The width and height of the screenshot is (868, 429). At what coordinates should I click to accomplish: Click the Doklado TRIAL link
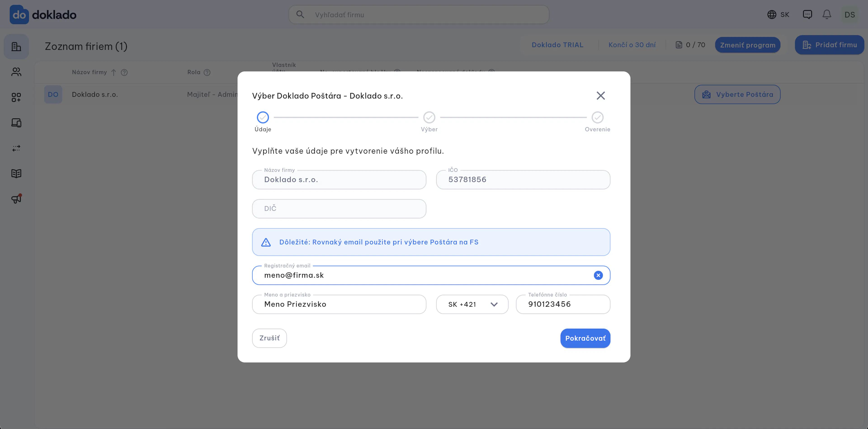[x=557, y=45]
